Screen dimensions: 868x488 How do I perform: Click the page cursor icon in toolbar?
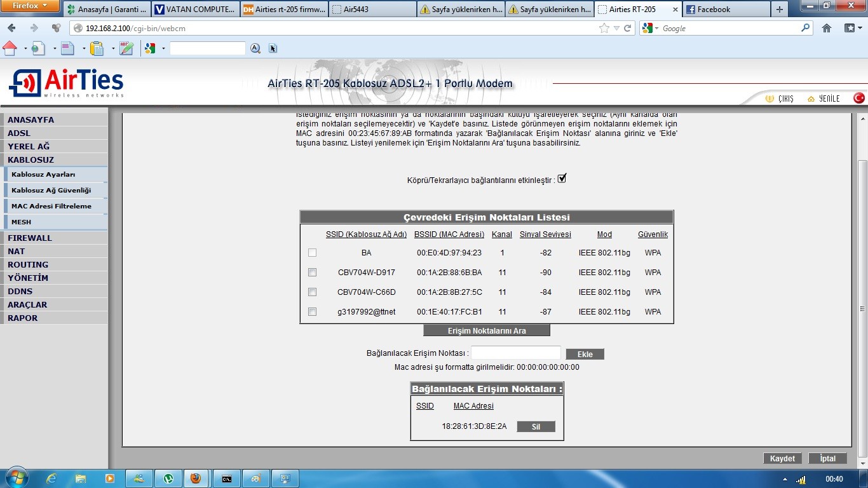[273, 48]
